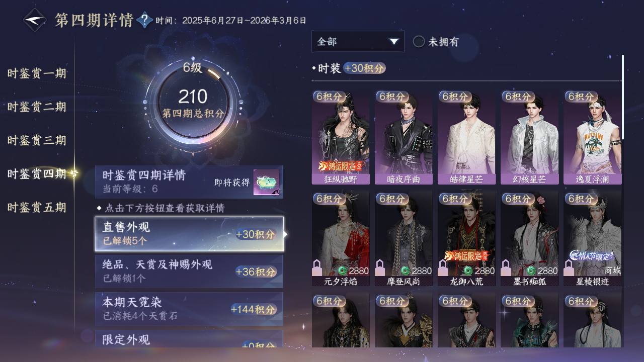Open 时鉴赏四期详情 level panel

189,182
